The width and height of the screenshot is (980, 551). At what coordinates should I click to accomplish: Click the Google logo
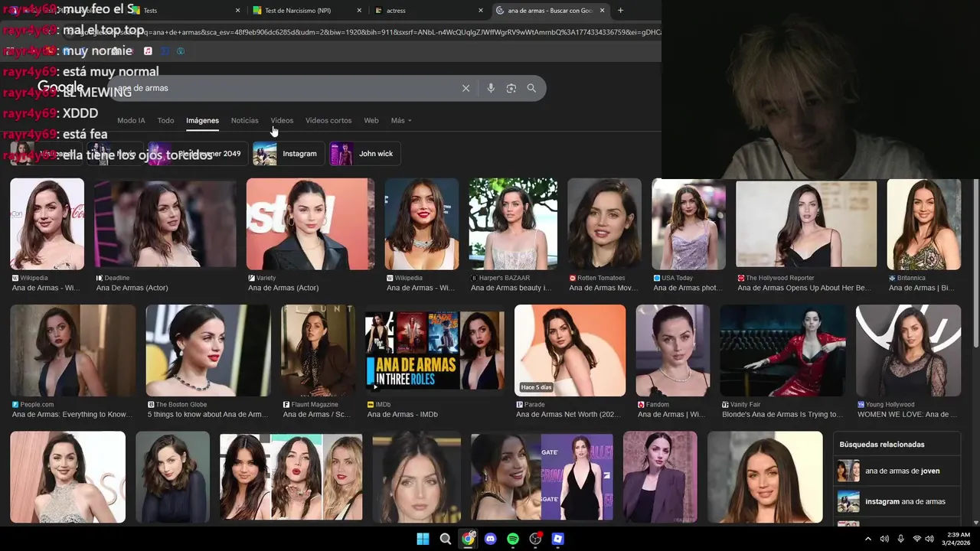tap(60, 87)
